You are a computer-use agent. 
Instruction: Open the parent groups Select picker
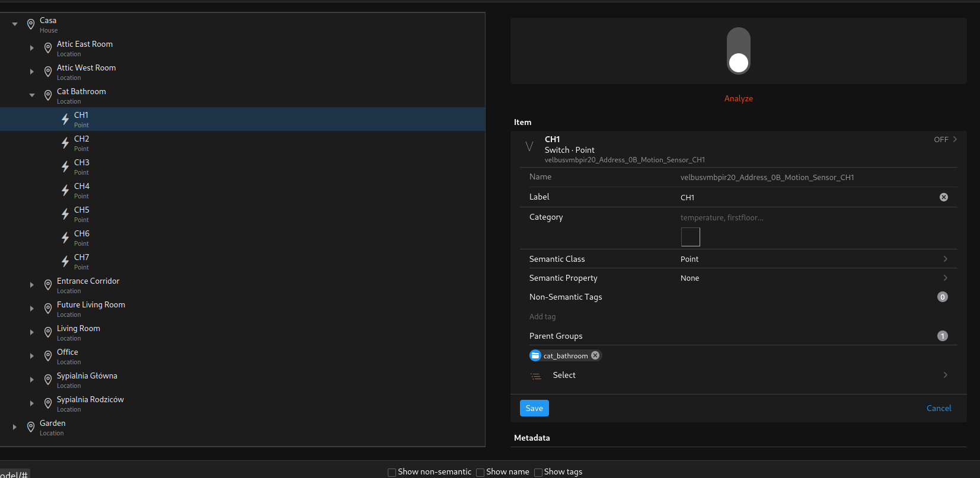point(739,375)
